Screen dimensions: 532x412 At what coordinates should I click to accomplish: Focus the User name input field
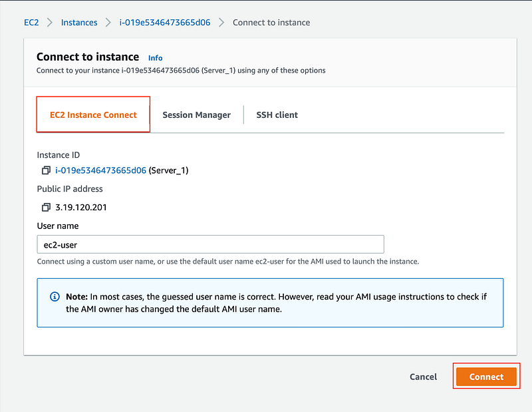click(210, 244)
